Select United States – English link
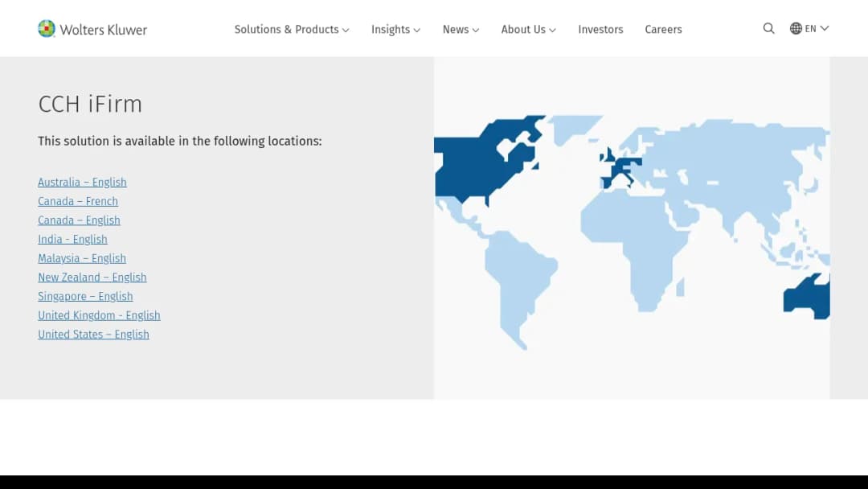 (x=93, y=335)
